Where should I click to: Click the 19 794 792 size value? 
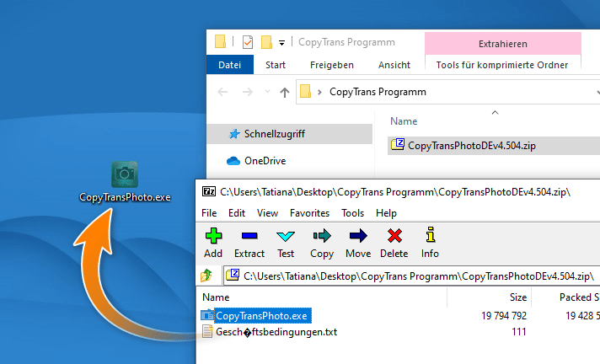[x=504, y=316]
